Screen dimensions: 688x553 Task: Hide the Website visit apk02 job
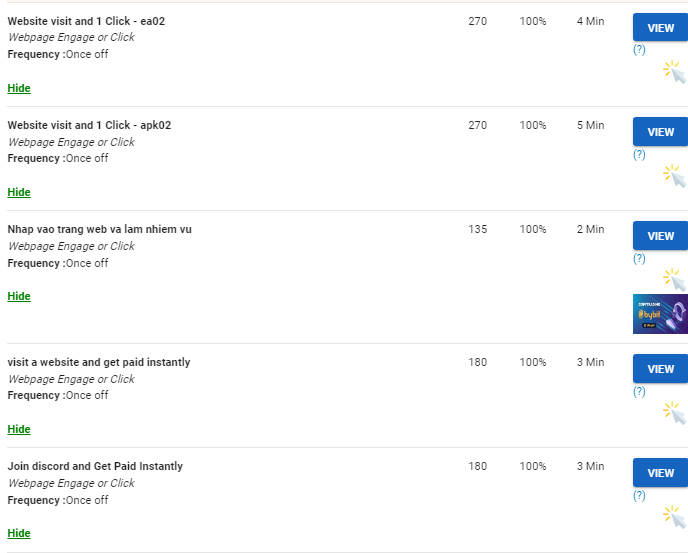click(19, 192)
